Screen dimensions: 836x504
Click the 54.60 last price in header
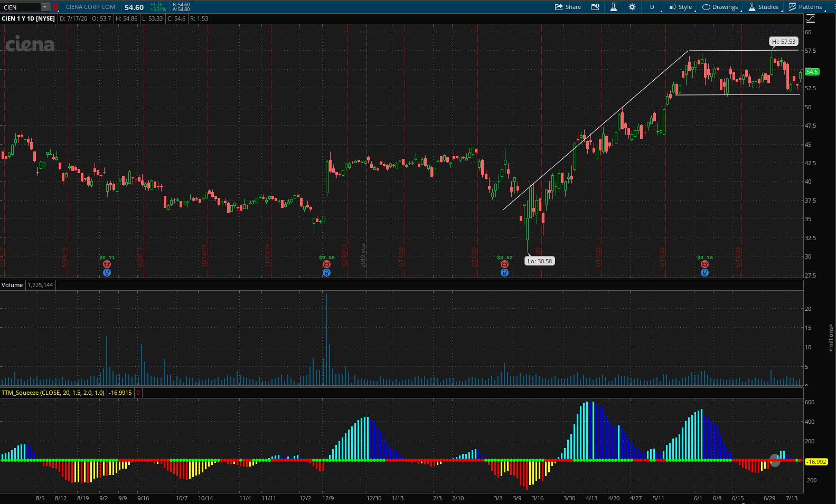tap(134, 7)
